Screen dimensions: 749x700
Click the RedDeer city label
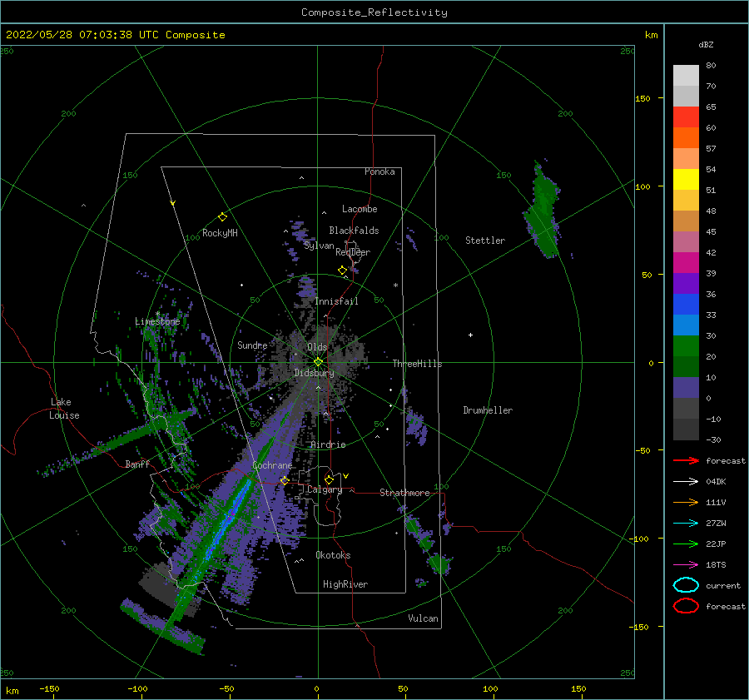353,252
